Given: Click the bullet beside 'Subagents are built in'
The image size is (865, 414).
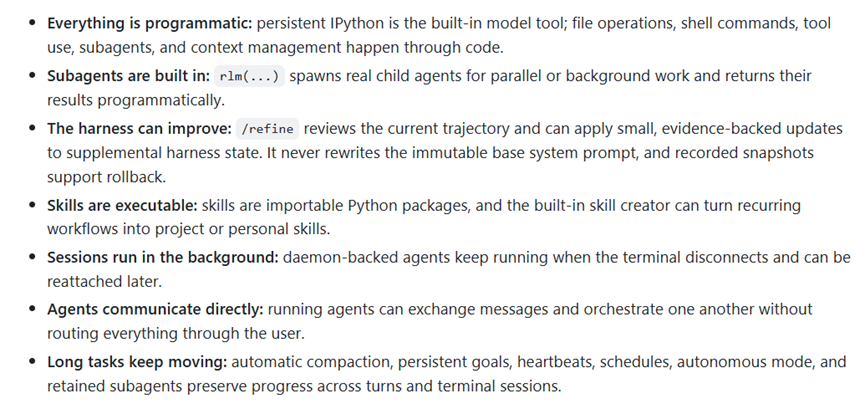Looking at the screenshot, I should point(33,76).
